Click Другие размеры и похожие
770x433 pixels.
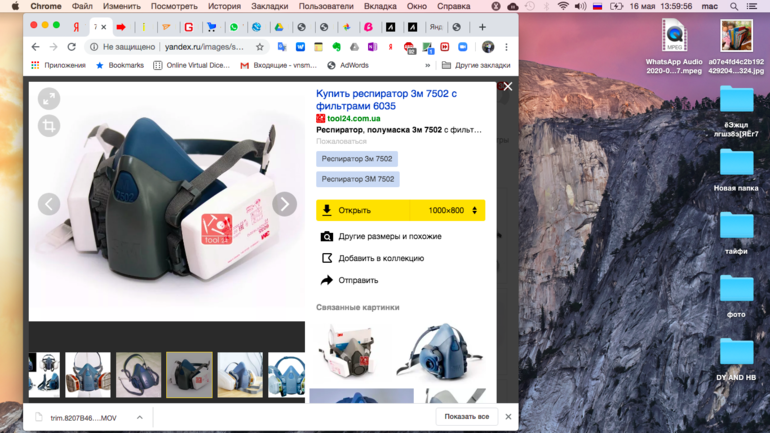(381, 236)
